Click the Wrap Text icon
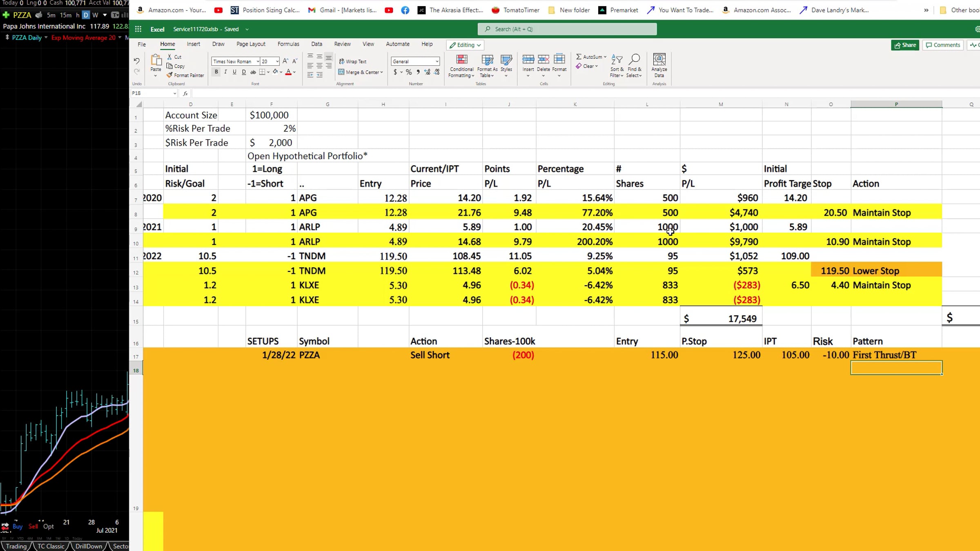The height and width of the screenshot is (551, 980). click(342, 61)
